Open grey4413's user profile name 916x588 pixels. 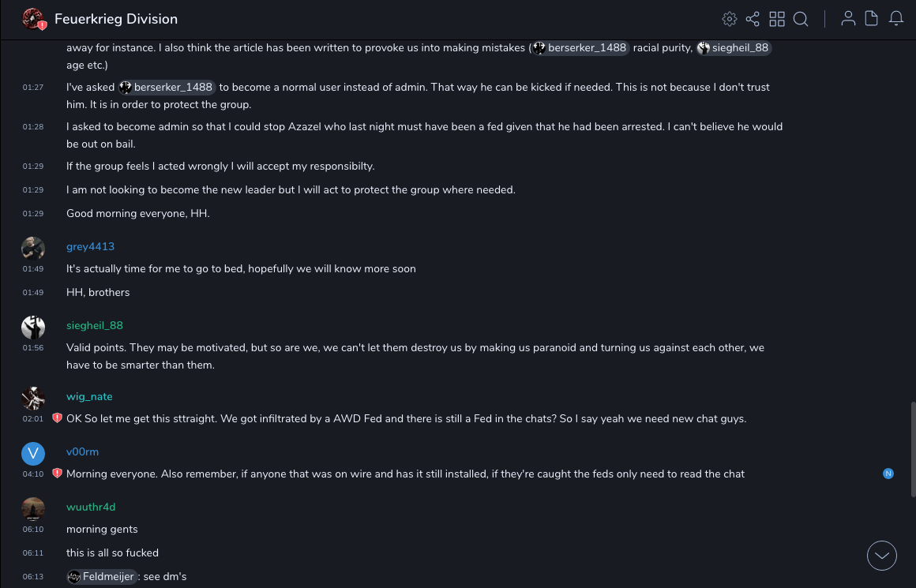pyautogui.click(x=90, y=246)
